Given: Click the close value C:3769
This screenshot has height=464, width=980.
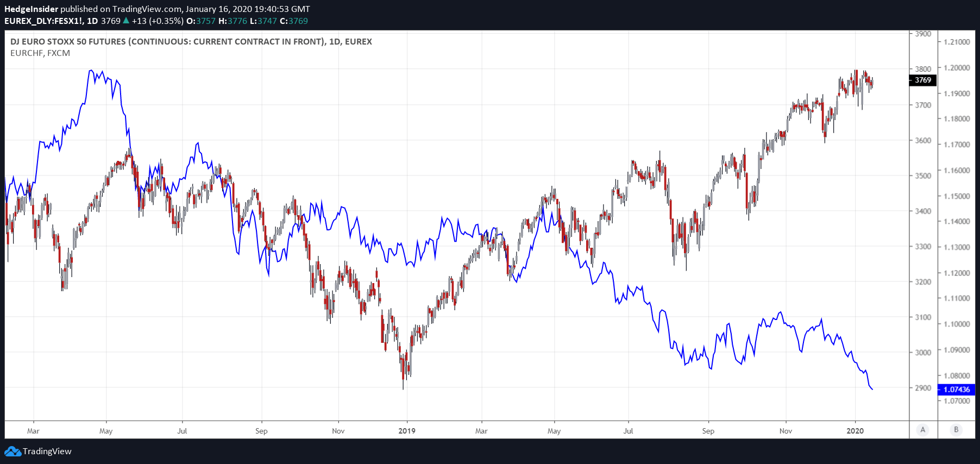Looking at the screenshot, I should coord(294,21).
